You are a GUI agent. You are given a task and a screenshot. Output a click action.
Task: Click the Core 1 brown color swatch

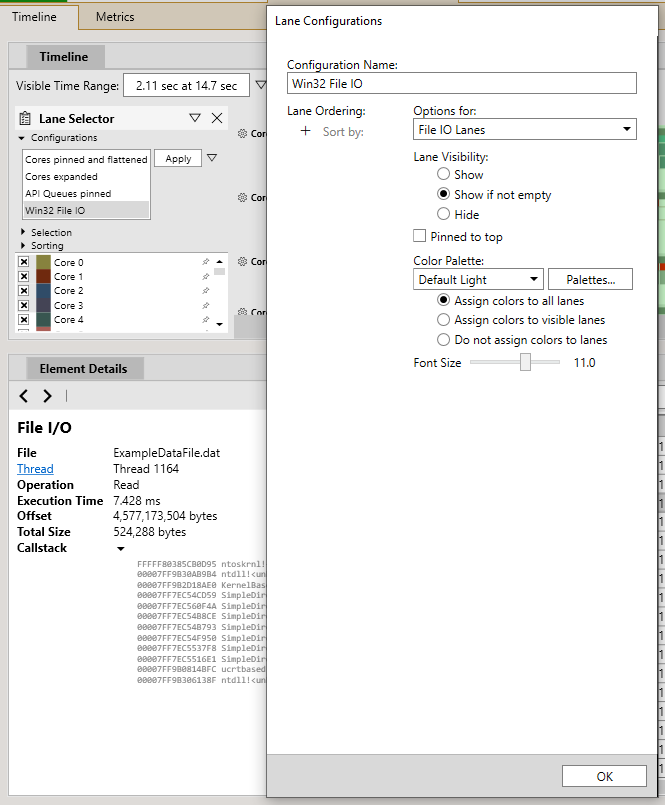tap(44, 276)
